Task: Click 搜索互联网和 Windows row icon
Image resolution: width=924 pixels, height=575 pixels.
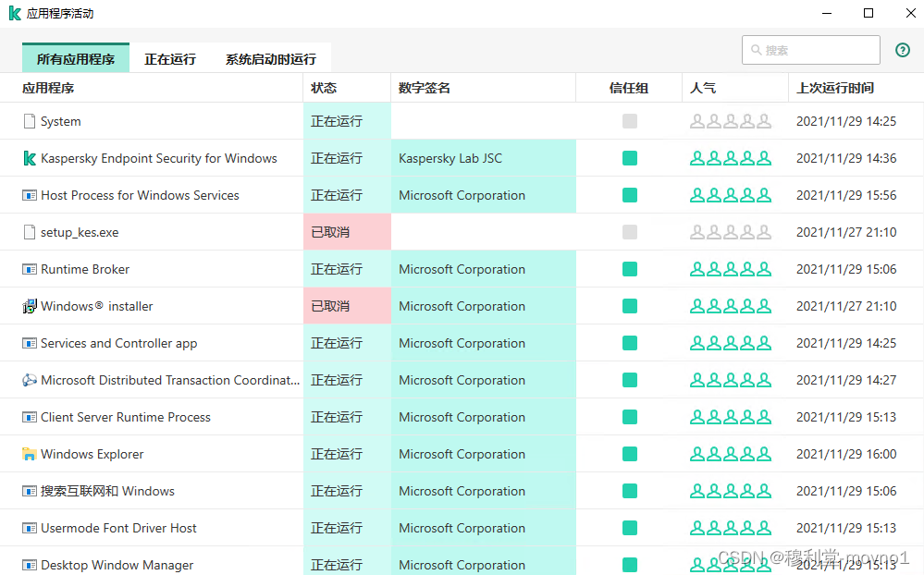Action: click(x=29, y=491)
